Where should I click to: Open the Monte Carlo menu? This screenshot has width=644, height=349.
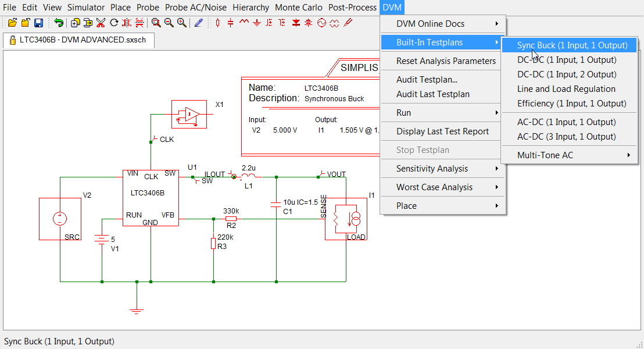299,8
